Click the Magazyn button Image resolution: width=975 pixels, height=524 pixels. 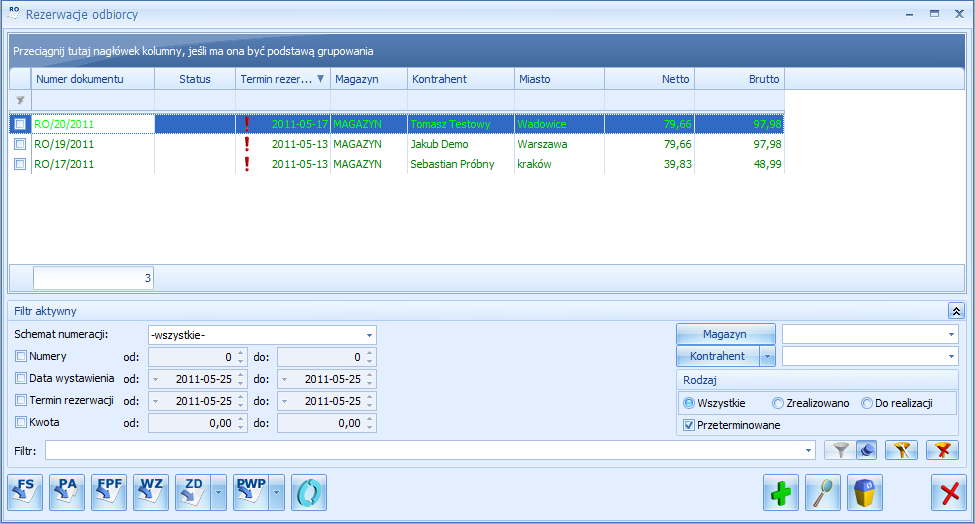[x=725, y=334]
